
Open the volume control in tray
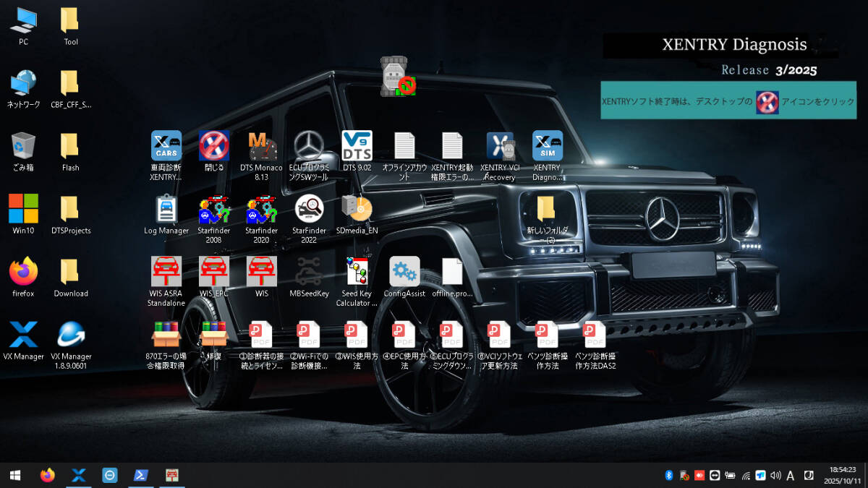pyautogui.click(x=776, y=475)
